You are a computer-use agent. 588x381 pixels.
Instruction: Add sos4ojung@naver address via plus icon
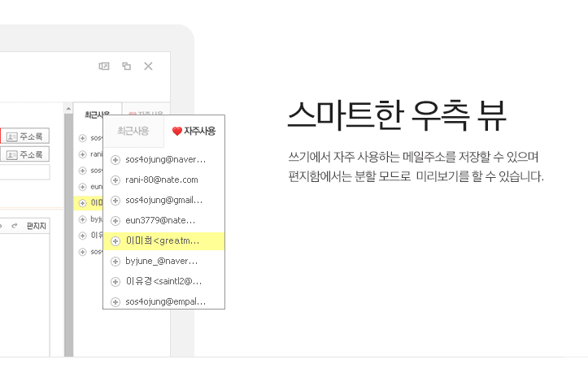115,160
